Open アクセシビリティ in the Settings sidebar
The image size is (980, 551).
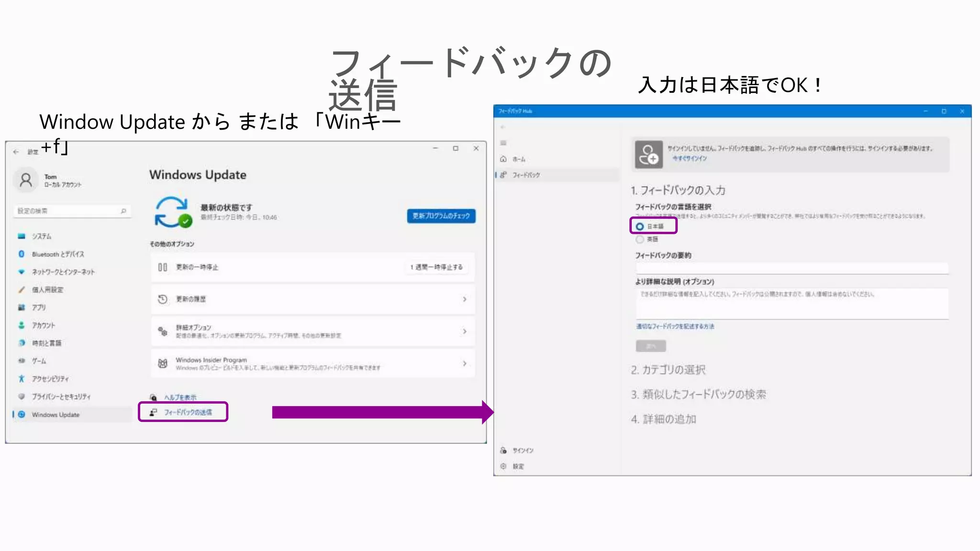point(50,379)
